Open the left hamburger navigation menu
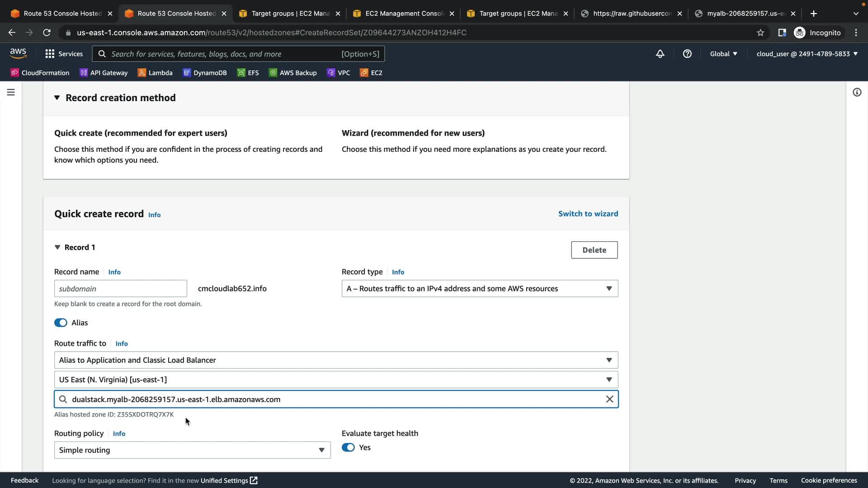Screen dimensions: 868x488 11,92
